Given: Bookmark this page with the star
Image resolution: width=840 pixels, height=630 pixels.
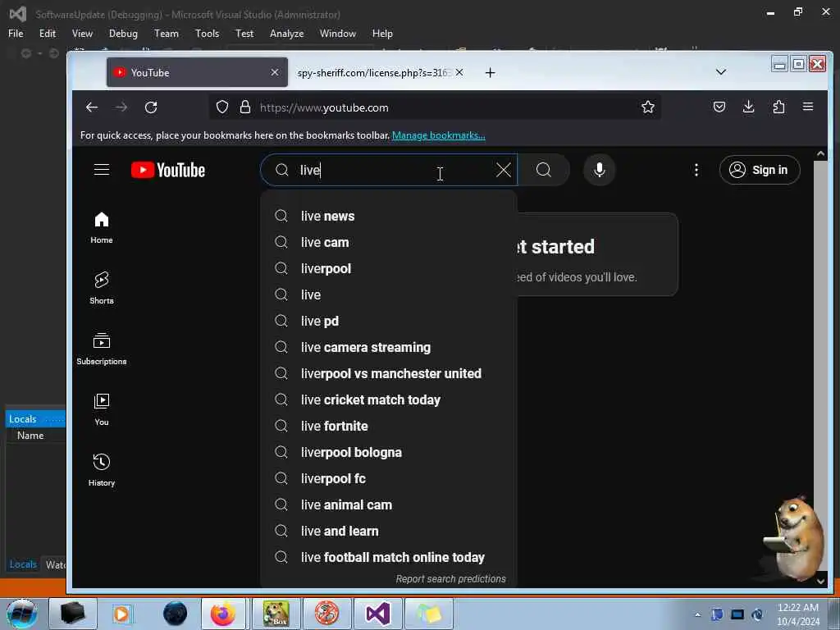Looking at the screenshot, I should click(648, 107).
